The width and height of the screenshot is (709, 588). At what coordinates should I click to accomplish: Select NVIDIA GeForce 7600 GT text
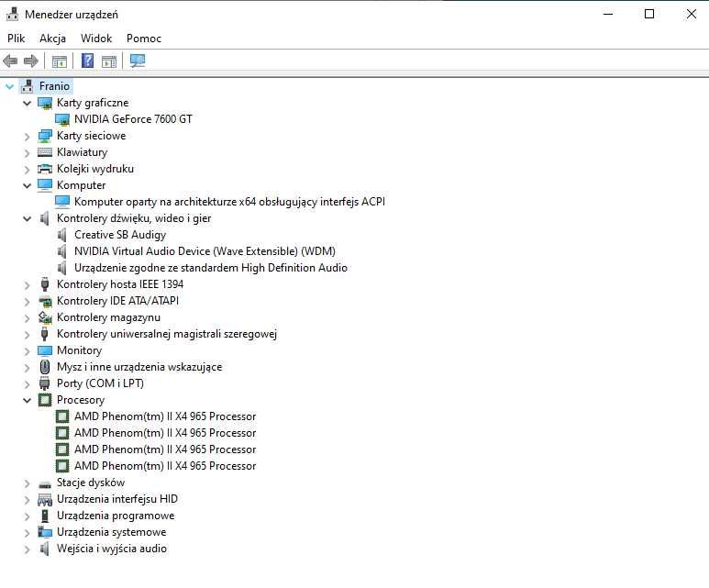tap(133, 119)
